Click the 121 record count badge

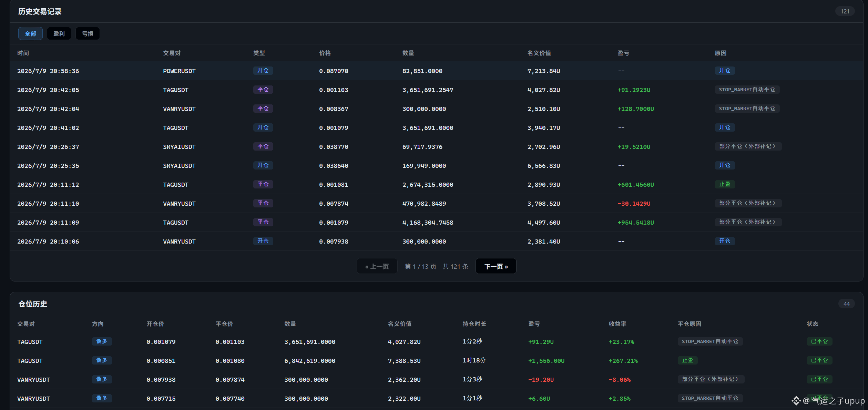click(845, 11)
